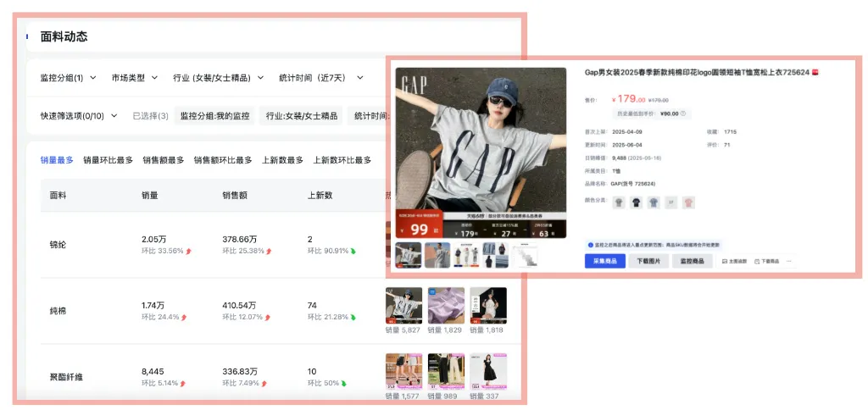The height and width of the screenshot is (410, 868).
Task: Click the 销量 column header
Action: 150,196
